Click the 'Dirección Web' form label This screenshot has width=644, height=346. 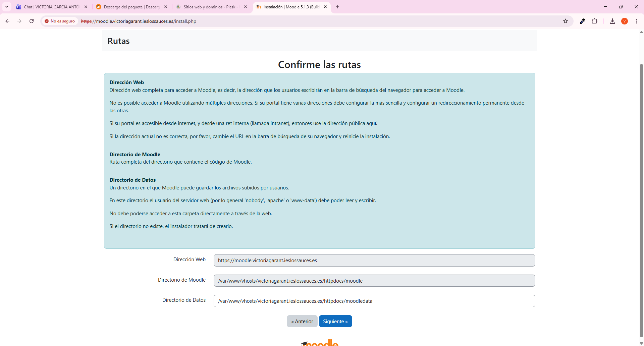[190, 259]
